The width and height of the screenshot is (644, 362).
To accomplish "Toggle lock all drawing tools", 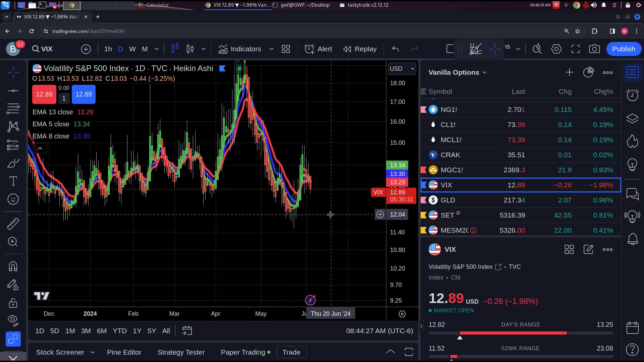I will 13,303.
